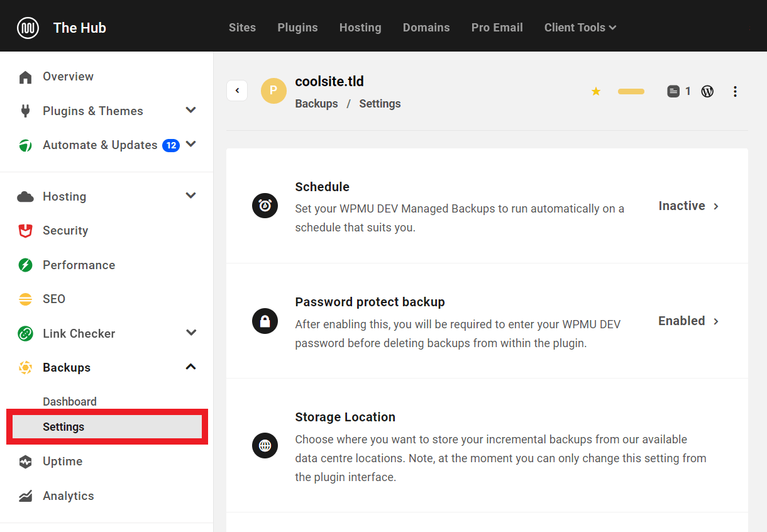The height and width of the screenshot is (532, 767).
Task: Click the notes icon showing count 1
Action: [672, 91]
